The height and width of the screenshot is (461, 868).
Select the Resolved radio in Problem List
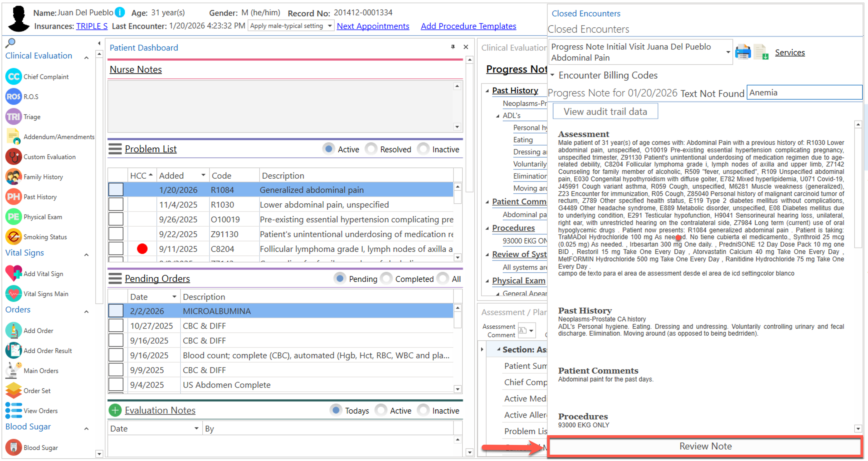coord(371,149)
